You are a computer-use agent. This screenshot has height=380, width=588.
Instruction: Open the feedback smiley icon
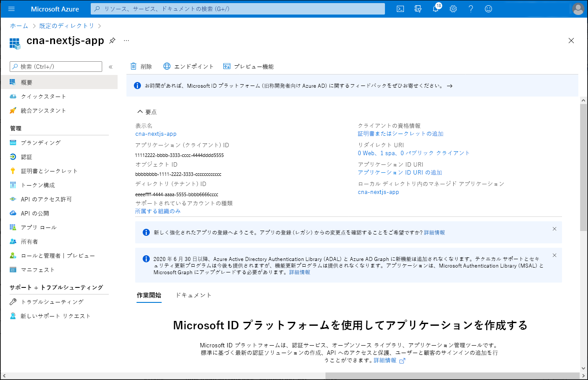coord(488,9)
